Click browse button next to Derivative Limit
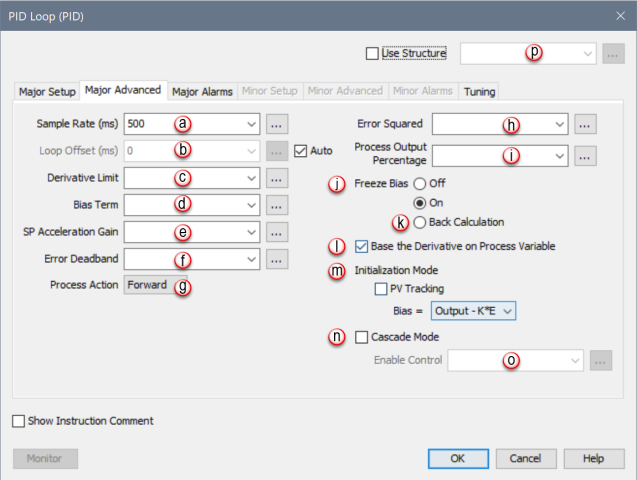Viewport: 637px width, 480px height. point(277,178)
